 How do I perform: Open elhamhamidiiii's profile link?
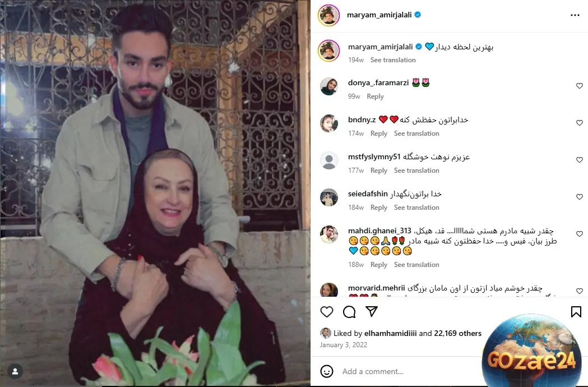point(390,333)
